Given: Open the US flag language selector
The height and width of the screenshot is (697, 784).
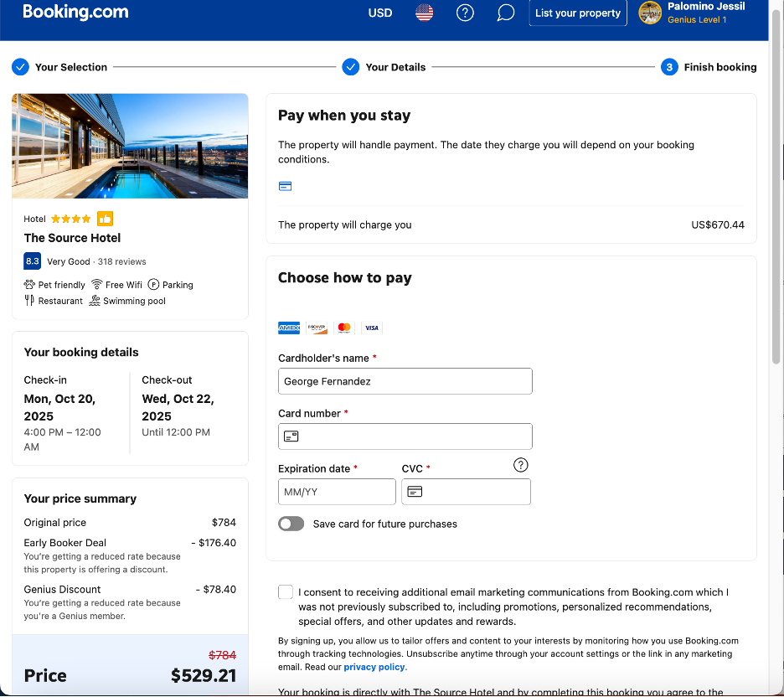Looking at the screenshot, I should (425, 13).
